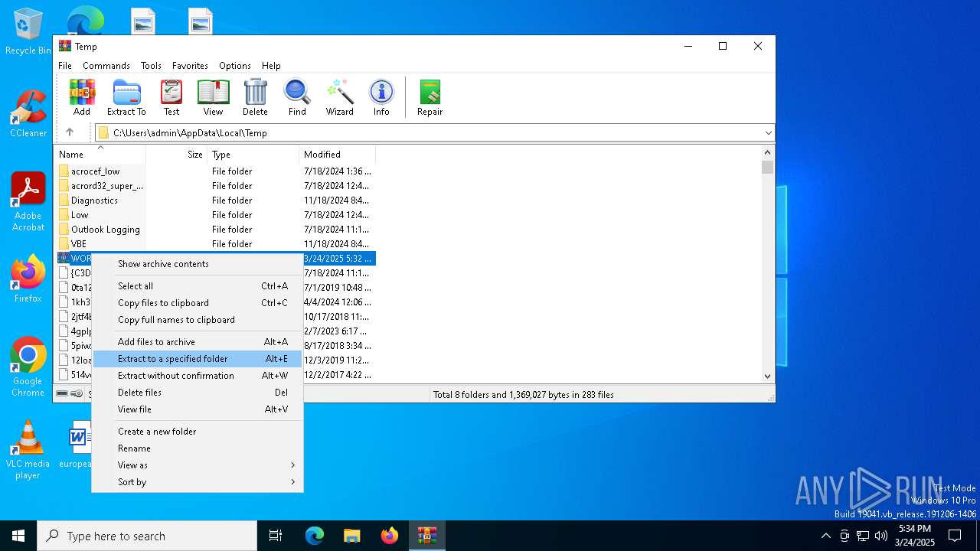
Task: Click the WinRAR taskbar button
Action: click(x=426, y=536)
